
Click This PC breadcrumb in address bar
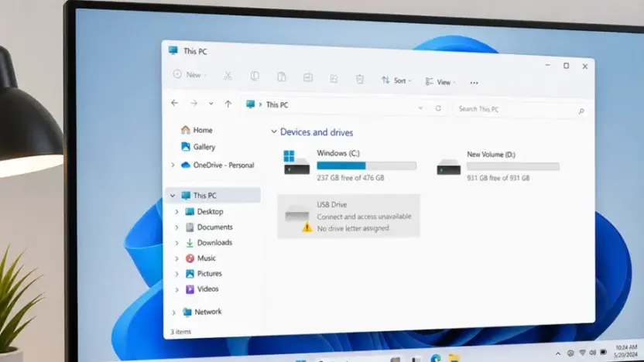[277, 105]
